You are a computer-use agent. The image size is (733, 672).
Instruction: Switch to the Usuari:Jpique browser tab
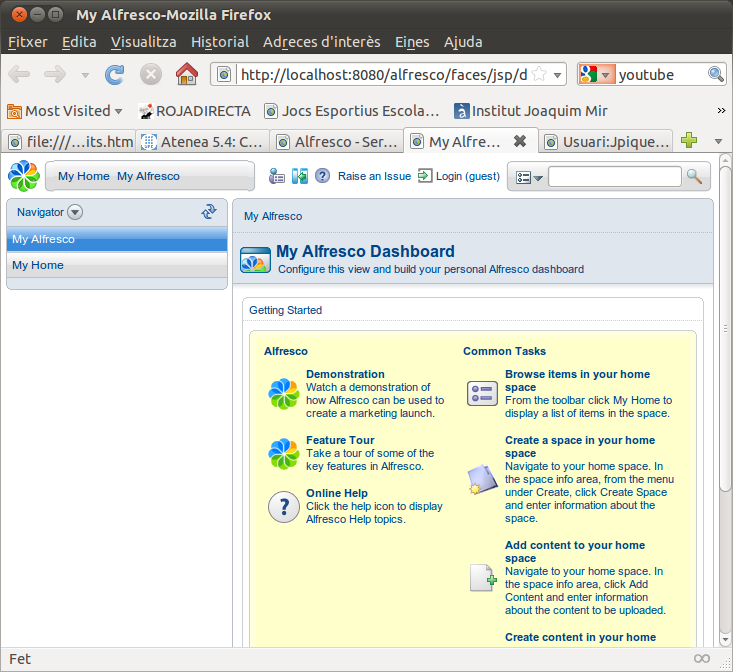click(x=608, y=141)
